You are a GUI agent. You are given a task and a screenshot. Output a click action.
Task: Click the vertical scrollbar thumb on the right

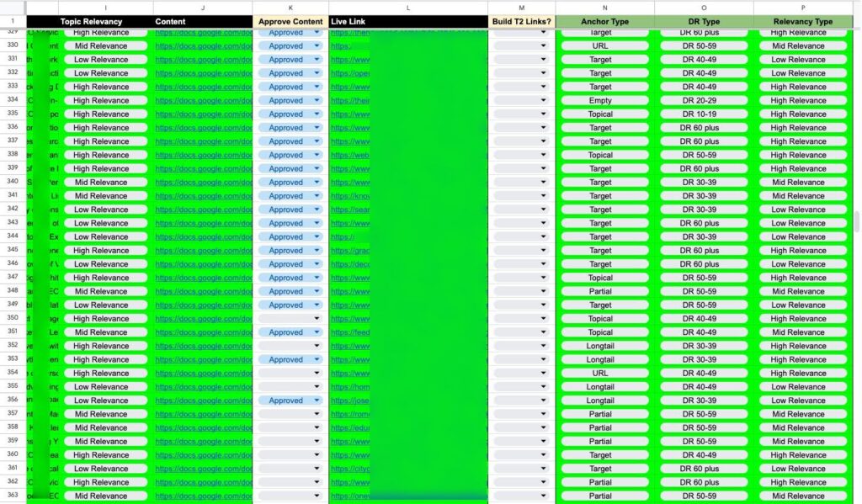click(x=857, y=220)
